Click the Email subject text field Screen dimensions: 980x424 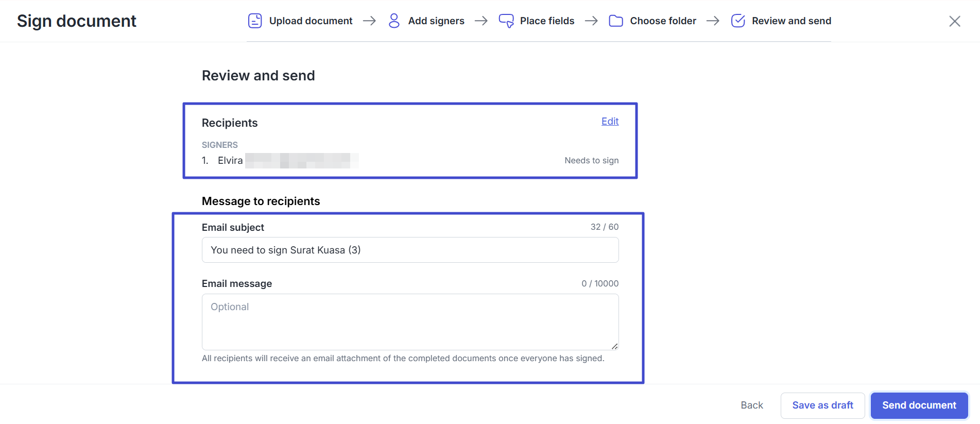[x=410, y=250]
